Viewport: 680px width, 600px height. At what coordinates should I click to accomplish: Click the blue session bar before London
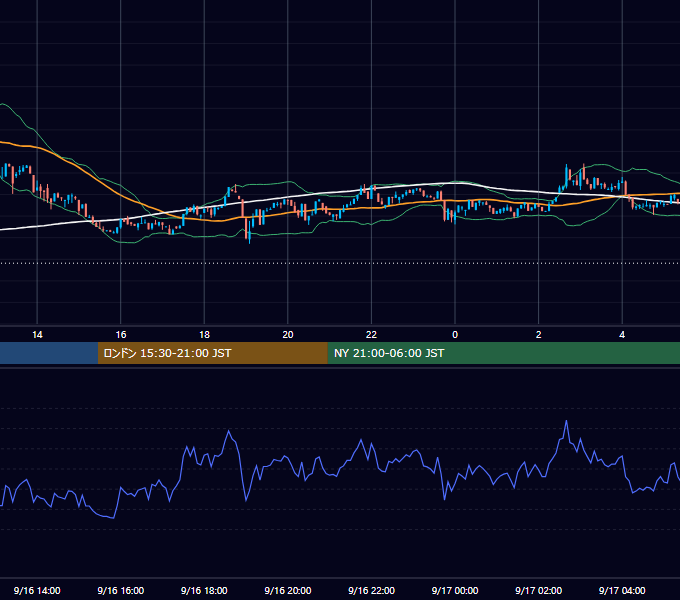49,353
